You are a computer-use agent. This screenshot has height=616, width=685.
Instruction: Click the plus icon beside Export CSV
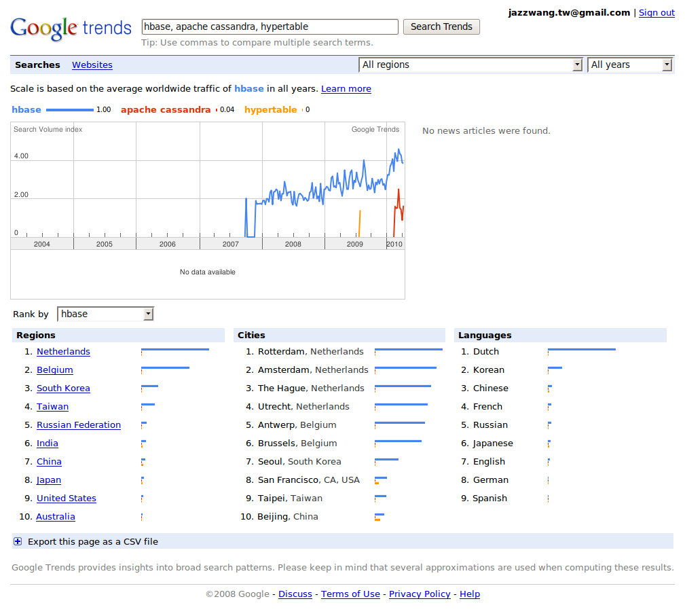click(x=18, y=541)
